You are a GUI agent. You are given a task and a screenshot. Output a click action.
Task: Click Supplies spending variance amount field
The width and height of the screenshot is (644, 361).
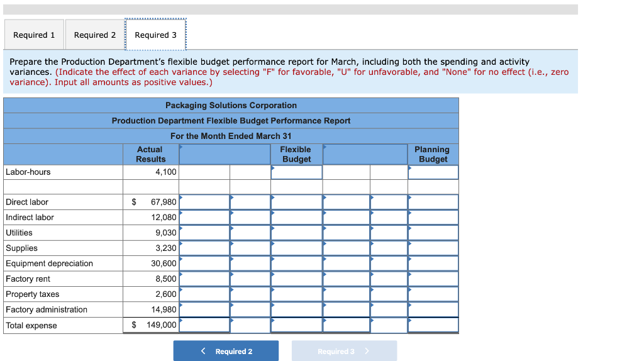point(204,248)
